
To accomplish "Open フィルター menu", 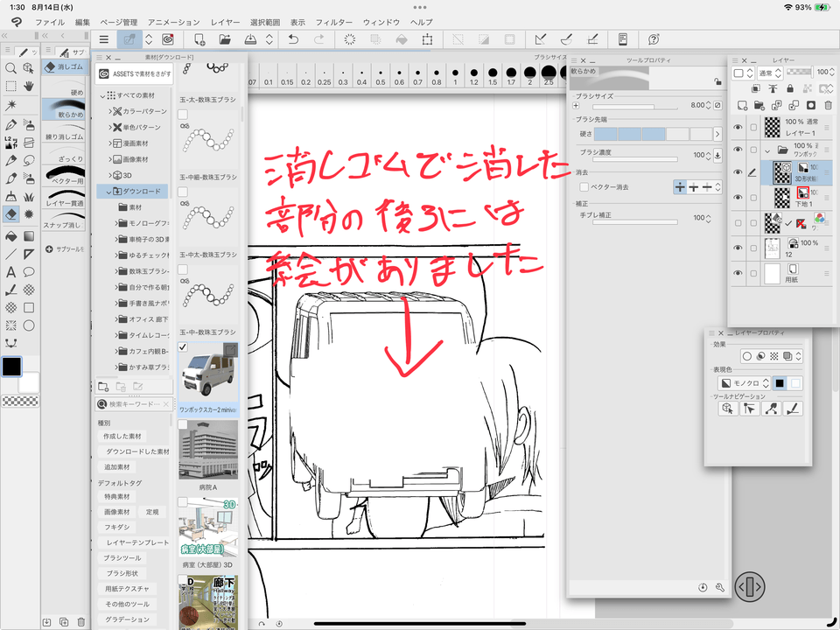I will point(333,22).
